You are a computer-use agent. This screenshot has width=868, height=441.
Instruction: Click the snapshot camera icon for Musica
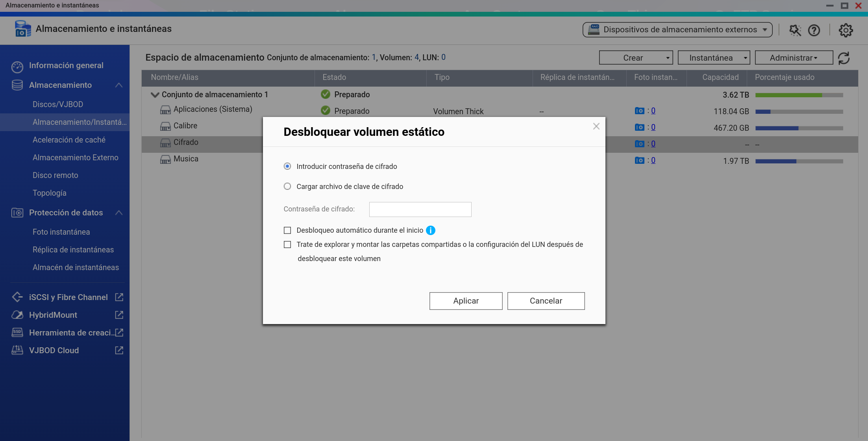click(639, 160)
